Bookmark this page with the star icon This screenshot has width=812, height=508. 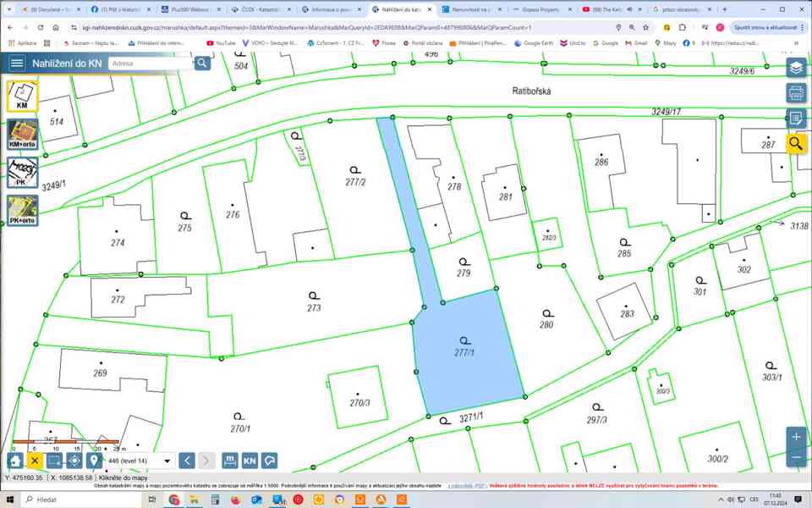(645, 27)
